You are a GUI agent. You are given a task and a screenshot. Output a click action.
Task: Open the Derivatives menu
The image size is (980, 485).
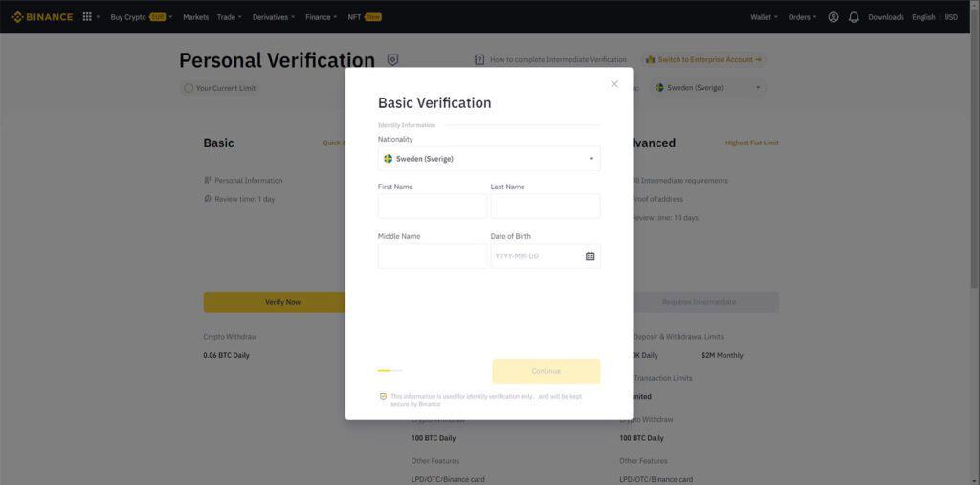[x=274, y=17]
